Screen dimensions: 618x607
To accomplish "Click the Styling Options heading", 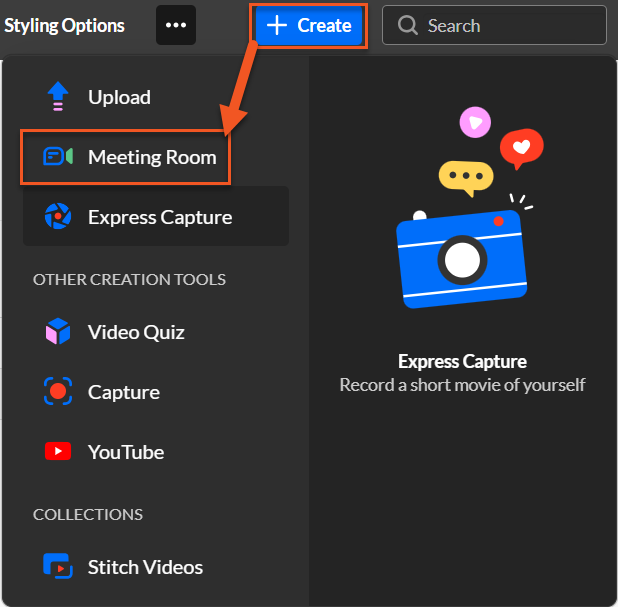I will 65,26.
